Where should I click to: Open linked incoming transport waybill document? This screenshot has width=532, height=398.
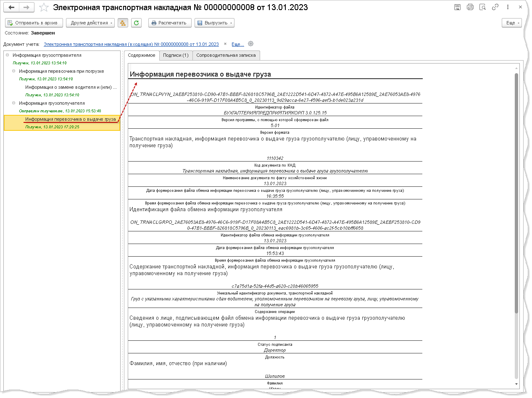coord(131,44)
